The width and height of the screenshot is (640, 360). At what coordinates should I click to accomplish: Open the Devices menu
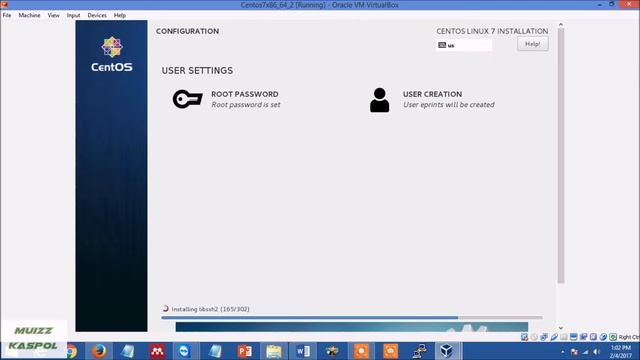pyautogui.click(x=97, y=15)
